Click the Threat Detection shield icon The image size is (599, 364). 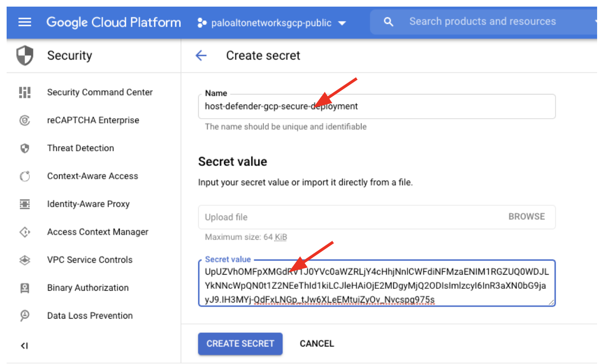point(25,148)
